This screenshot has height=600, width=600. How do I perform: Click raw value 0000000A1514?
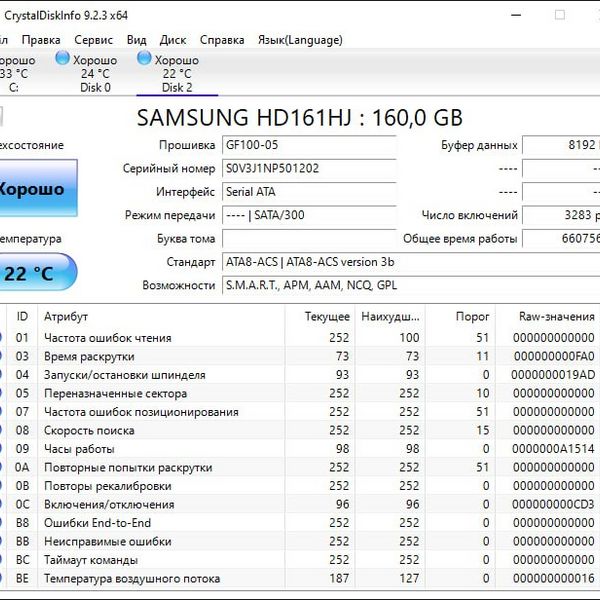(553, 449)
